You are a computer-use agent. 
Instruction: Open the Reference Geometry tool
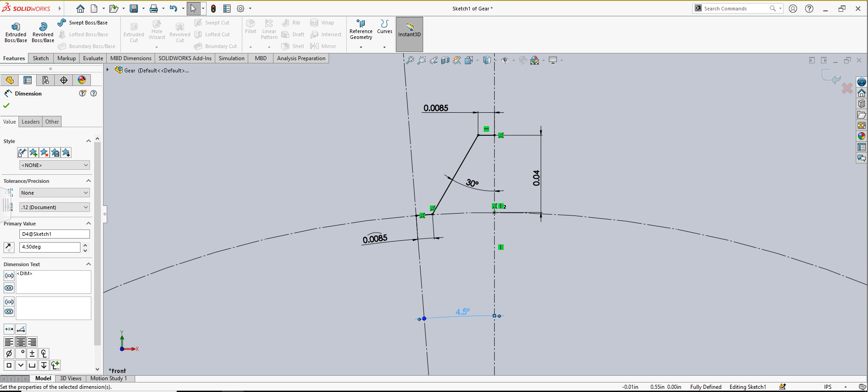click(x=361, y=30)
